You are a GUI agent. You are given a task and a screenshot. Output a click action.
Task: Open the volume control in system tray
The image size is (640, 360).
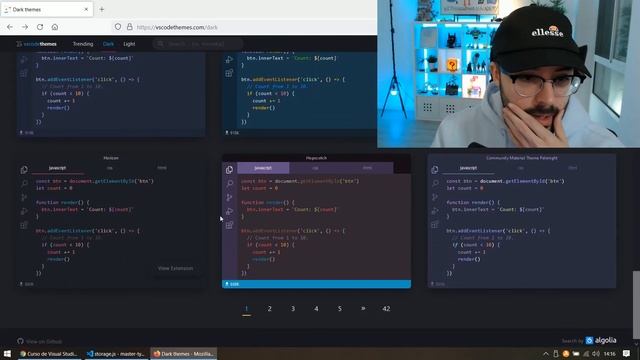pos(596,354)
